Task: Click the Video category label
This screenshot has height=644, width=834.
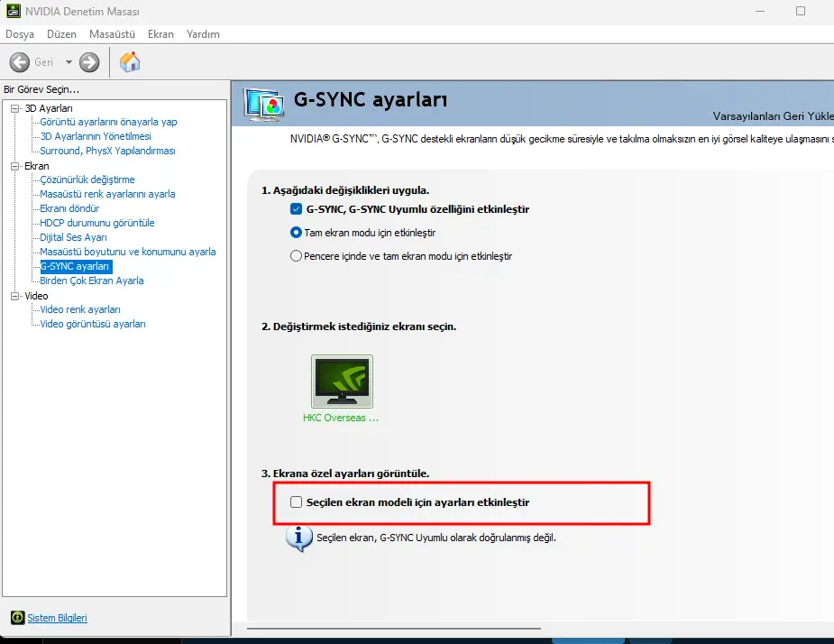Action: [36, 296]
